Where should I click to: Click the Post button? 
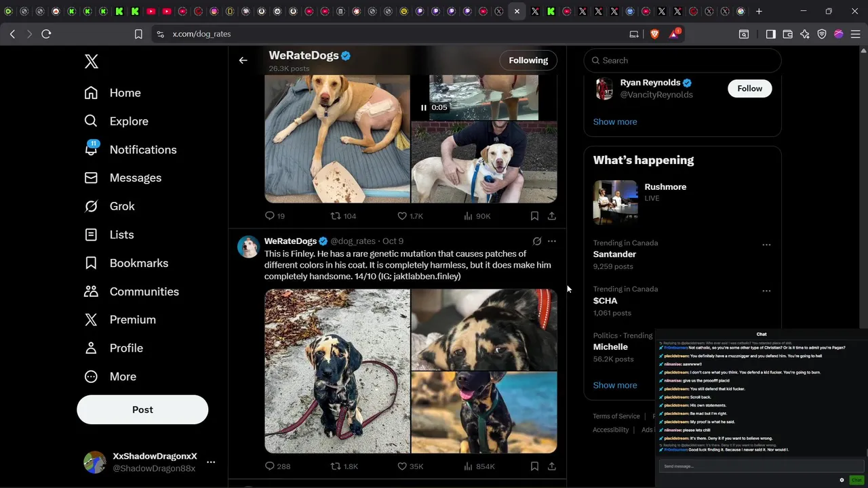142,409
